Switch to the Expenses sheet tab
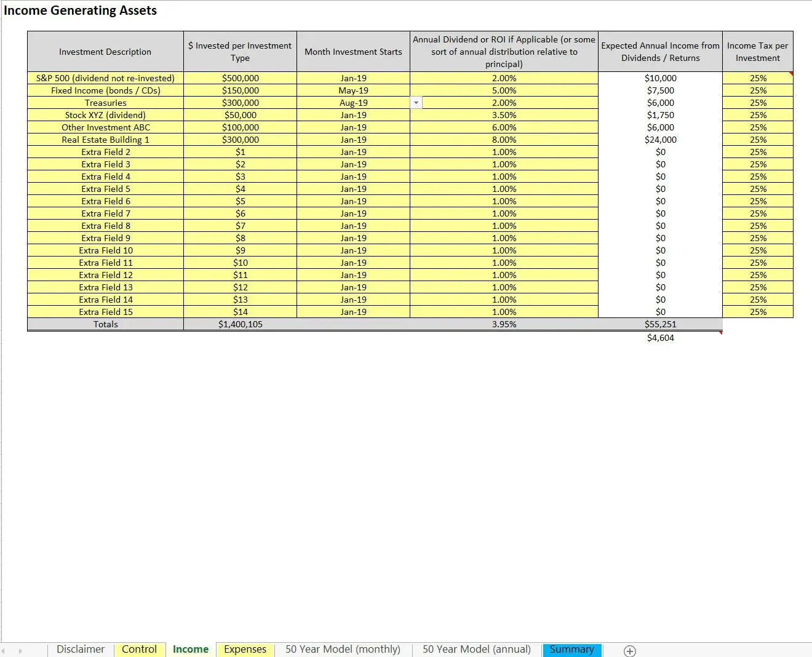Viewport: 812px width, 657px height. pyautogui.click(x=245, y=649)
